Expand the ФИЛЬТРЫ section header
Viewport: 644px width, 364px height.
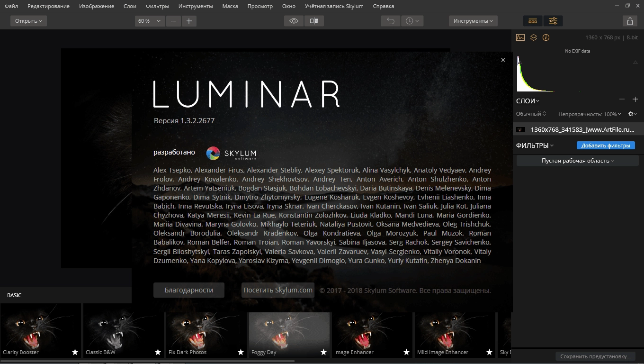pos(535,146)
